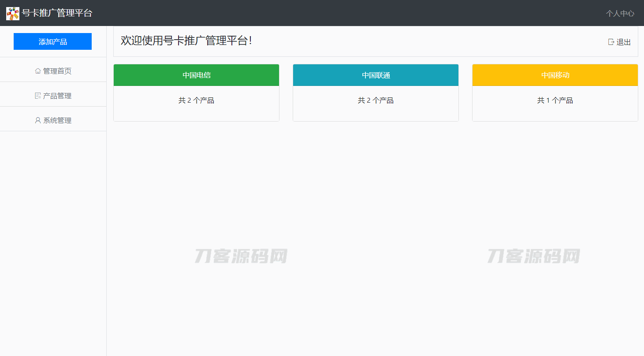Click the house icon beside 管理首页
Viewport: 644px width, 356px height.
[38, 71]
